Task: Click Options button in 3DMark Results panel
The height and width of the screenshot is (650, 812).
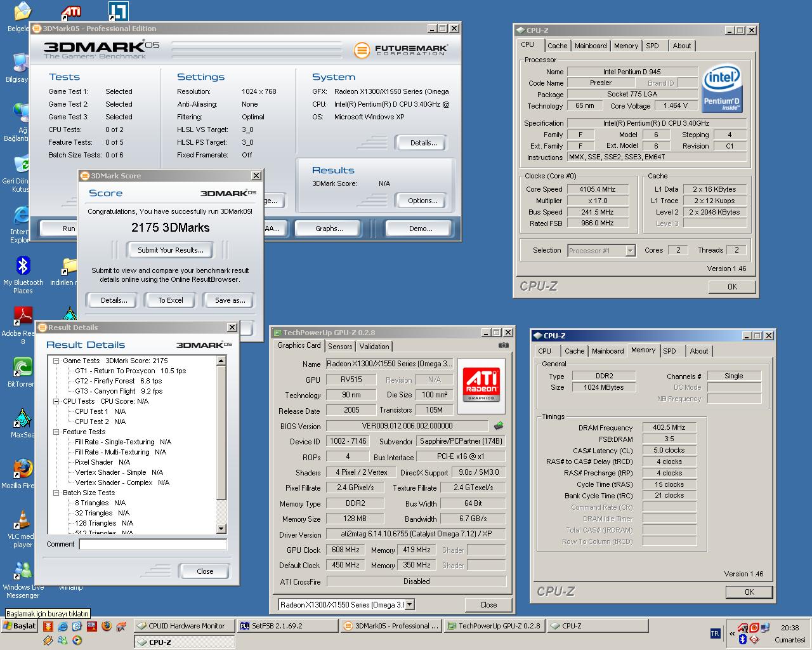Action: 423,201
